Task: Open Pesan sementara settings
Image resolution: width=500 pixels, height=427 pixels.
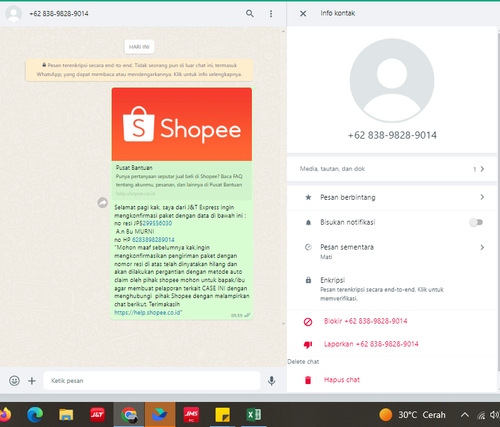Action: click(392, 251)
